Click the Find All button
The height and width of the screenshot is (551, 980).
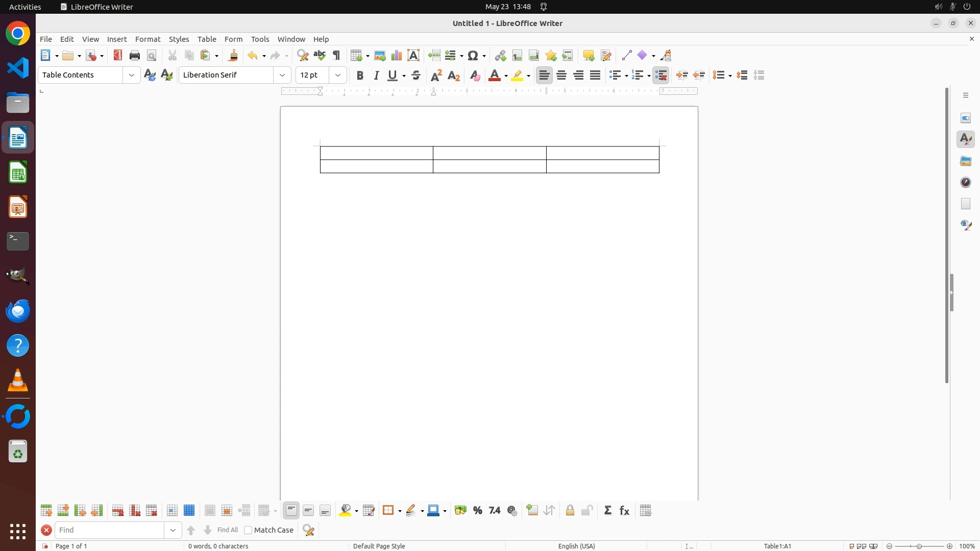(x=228, y=530)
